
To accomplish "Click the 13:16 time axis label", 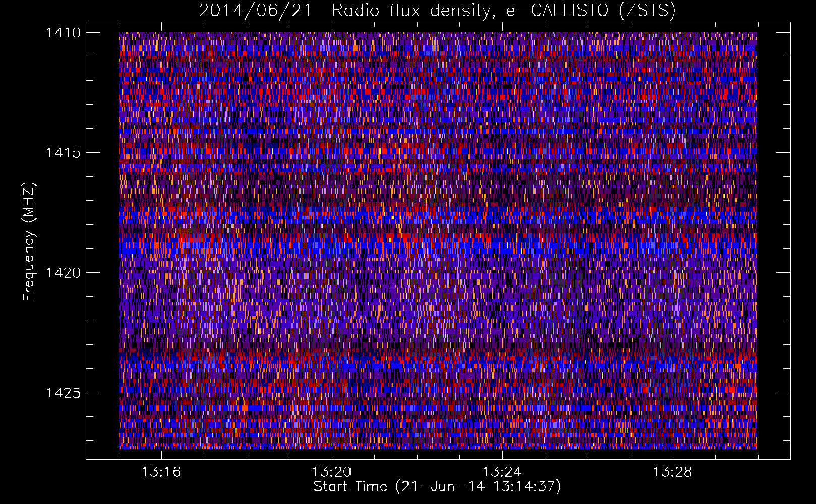I will point(161,472).
